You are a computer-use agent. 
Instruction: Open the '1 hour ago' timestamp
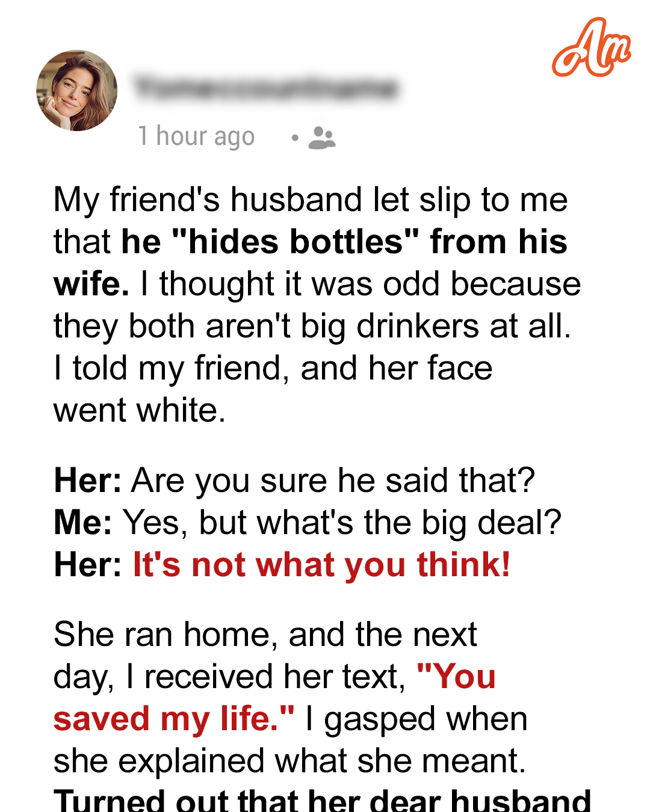pyautogui.click(x=196, y=137)
